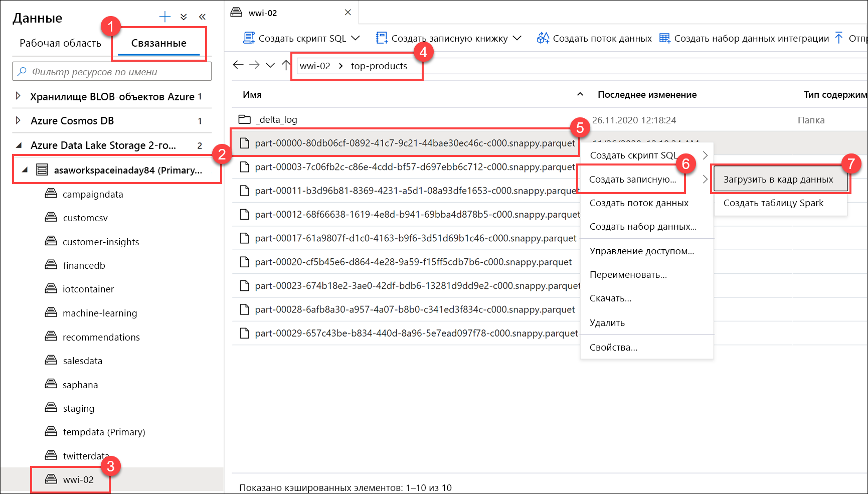Screen dimensions: 868x494
Task: Collapse the asaworkspaceinaday84 account node
Action: tap(25, 170)
